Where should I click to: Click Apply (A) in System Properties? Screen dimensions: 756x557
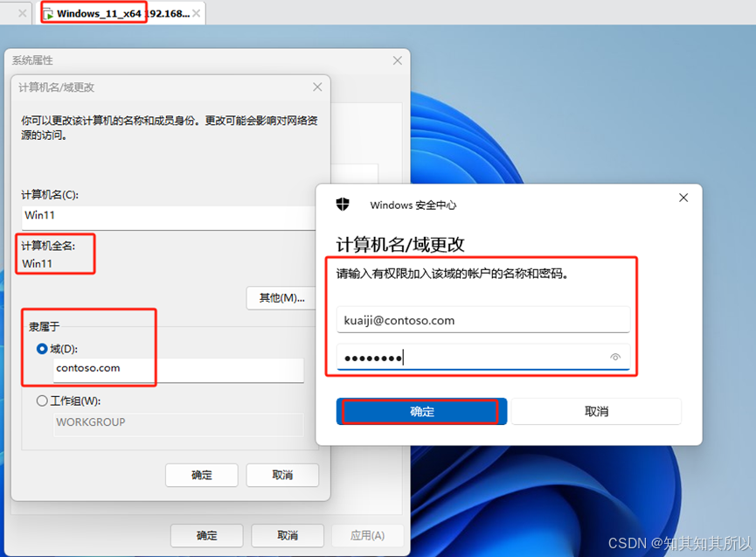(x=367, y=535)
